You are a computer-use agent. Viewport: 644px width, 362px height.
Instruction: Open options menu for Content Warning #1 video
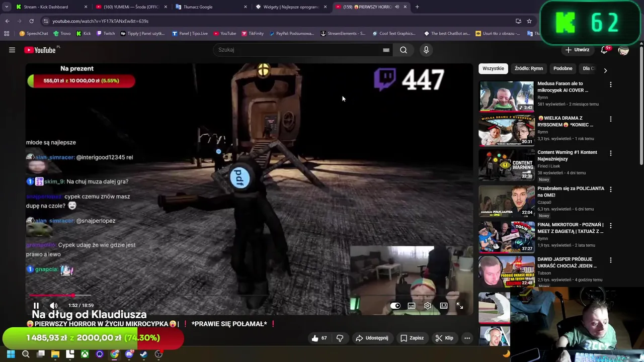pos(611,153)
